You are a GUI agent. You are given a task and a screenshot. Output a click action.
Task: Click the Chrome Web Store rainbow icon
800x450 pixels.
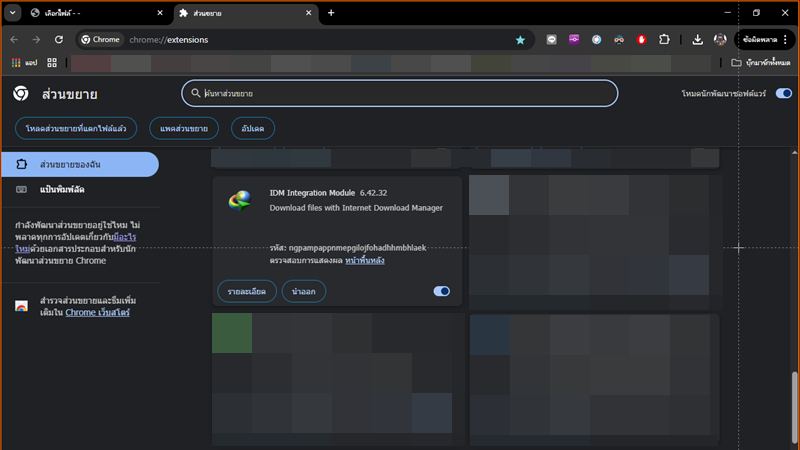pyautogui.click(x=21, y=306)
